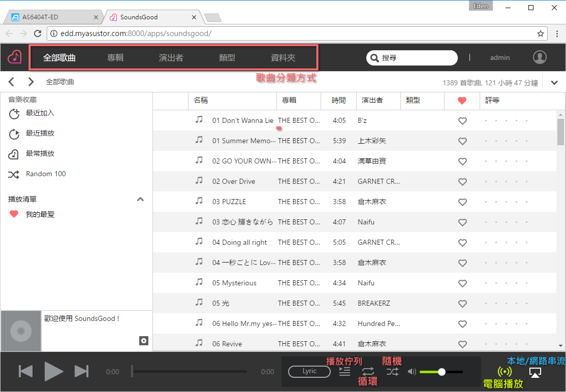Image resolution: width=566 pixels, height=392 pixels.
Task: Sort by the 專輯 album column header
Action: point(299,101)
